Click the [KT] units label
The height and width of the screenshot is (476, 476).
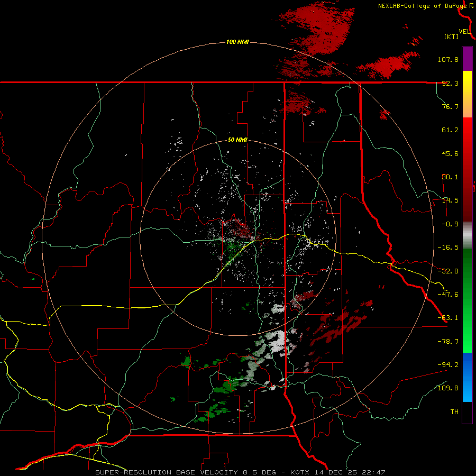coord(452,36)
